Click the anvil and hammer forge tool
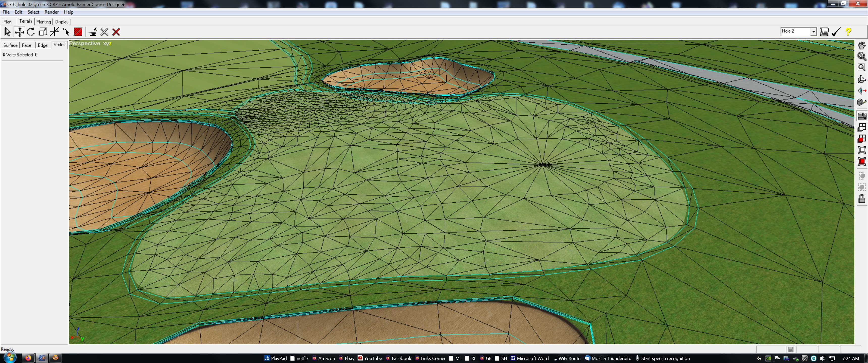Image resolution: width=868 pixels, height=363 pixels. (x=93, y=32)
